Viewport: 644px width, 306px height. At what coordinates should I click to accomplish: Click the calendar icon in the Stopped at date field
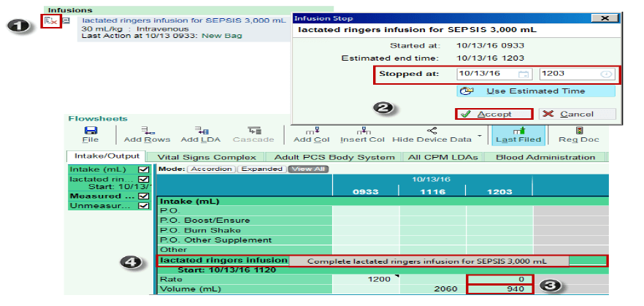(x=523, y=74)
